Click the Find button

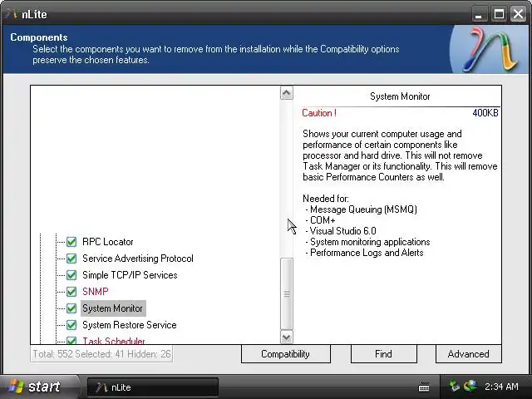pos(383,354)
